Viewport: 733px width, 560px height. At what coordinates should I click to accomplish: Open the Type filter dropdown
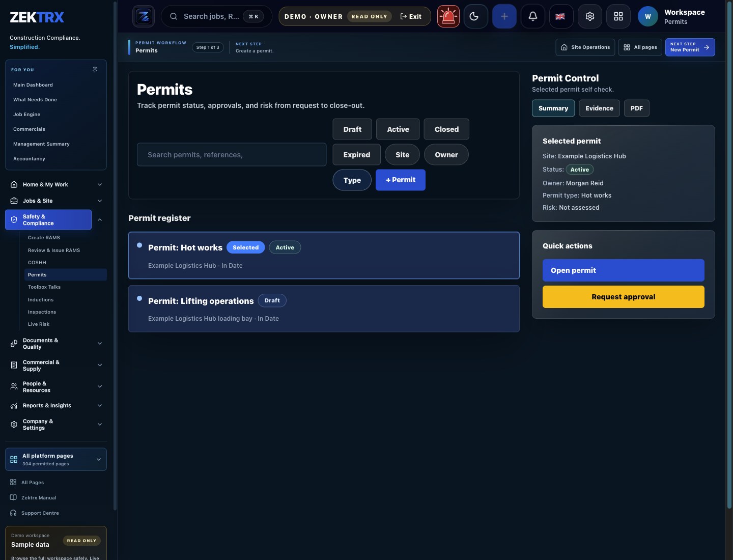pos(352,180)
